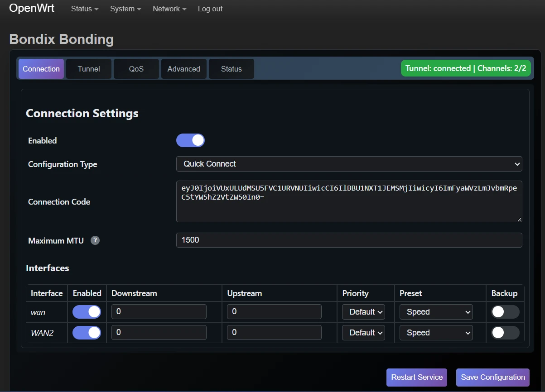Screen dimensions: 545x392
Task: Click the 'Configuration Type' label
Action: click(x=63, y=164)
